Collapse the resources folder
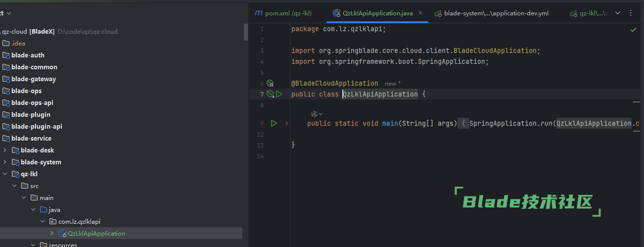This screenshot has height=247, width=644. click(x=33, y=245)
